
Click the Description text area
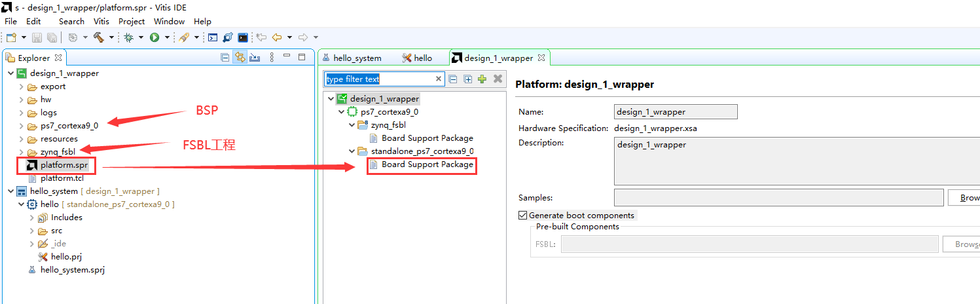797,161
